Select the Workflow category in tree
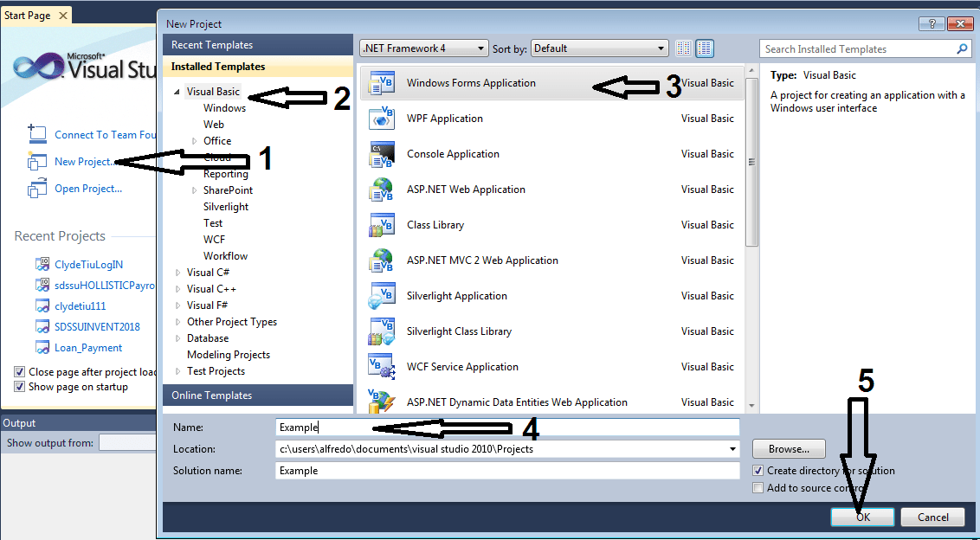The image size is (980, 540). pos(225,255)
